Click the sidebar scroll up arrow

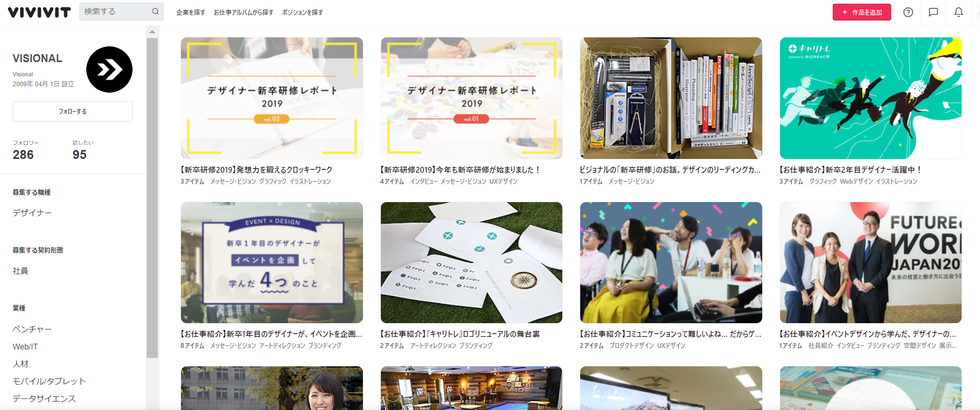tap(152, 32)
